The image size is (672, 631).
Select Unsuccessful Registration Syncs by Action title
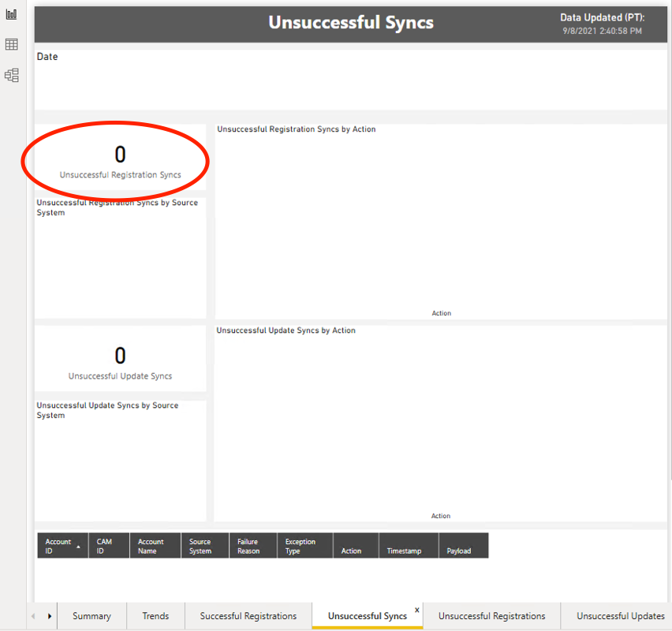point(296,129)
